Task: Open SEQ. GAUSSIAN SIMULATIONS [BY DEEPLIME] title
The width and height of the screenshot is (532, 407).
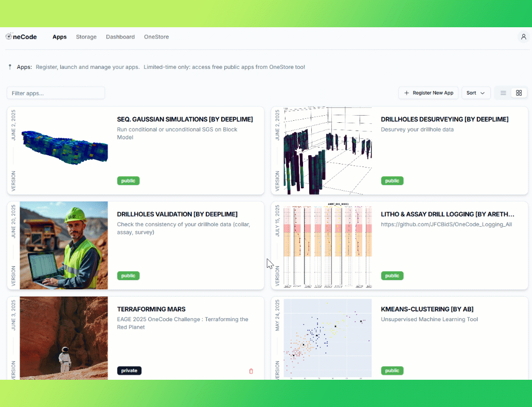Action: [x=185, y=119]
